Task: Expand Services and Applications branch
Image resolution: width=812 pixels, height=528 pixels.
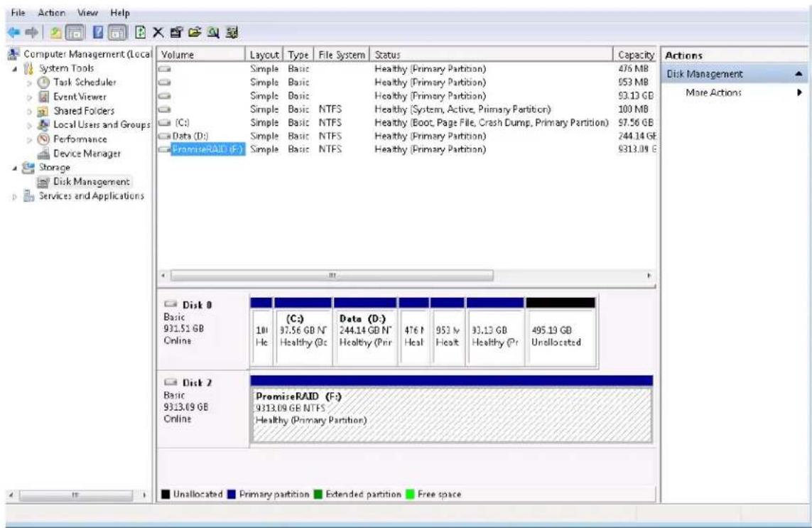Action: coord(14,196)
